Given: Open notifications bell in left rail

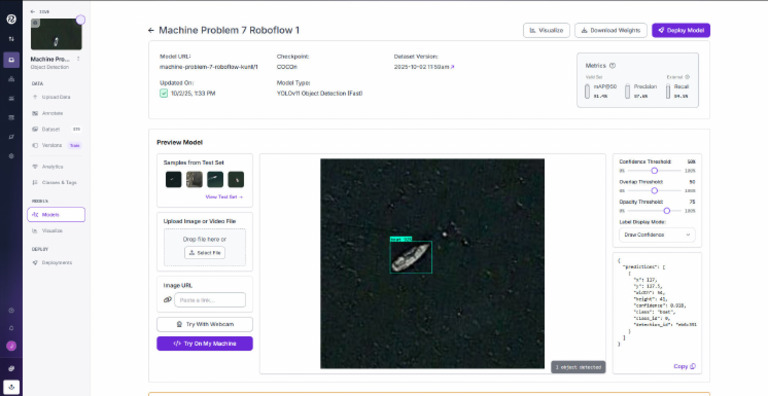Looking at the screenshot, I should (x=11, y=328).
